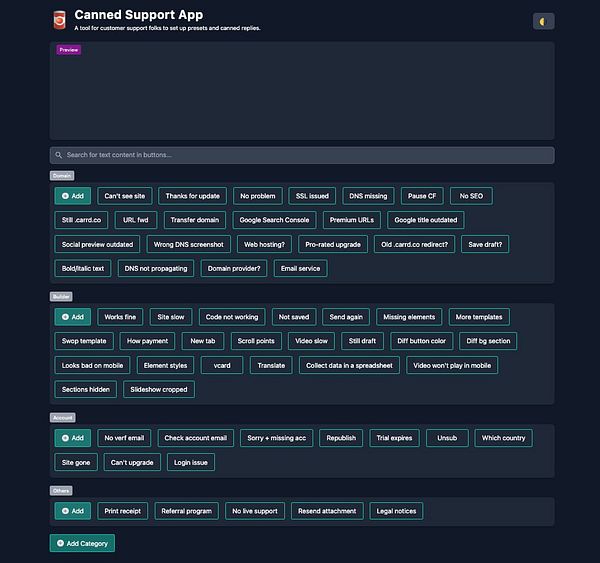The height and width of the screenshot is (563, 600).
Task: Select the Video slow reply
Action: coord(311,341)
